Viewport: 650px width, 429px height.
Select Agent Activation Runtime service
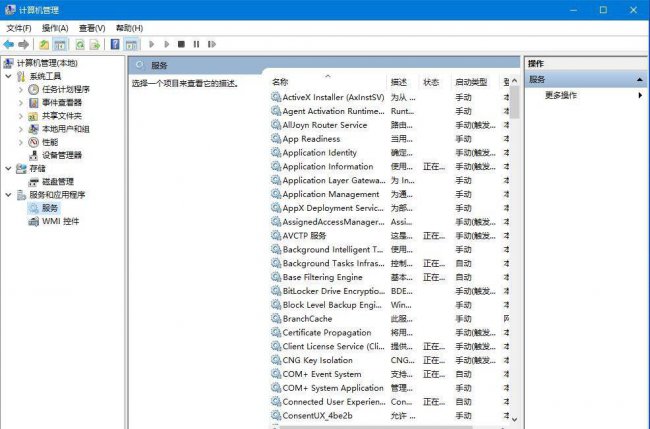[333, 111]
